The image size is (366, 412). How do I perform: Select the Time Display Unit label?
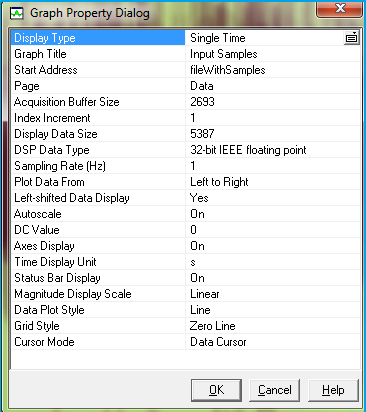click(x=55, y=262)
